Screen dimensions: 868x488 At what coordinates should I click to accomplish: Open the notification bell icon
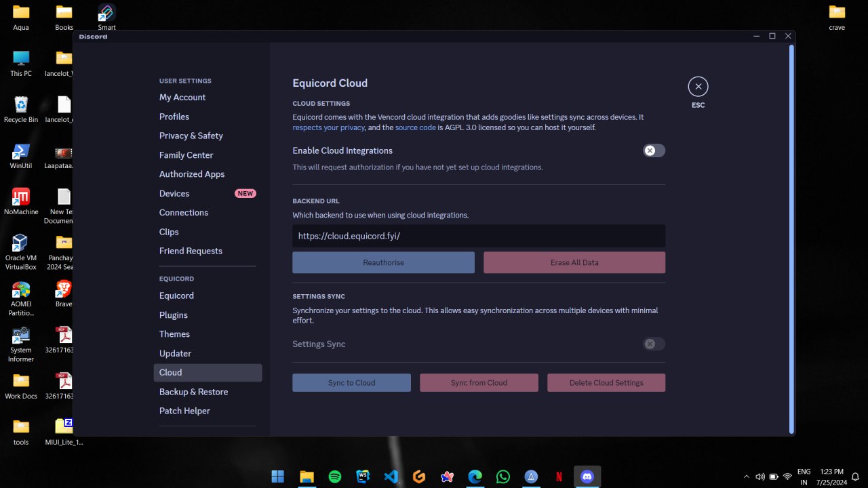(x=856, y=476)
